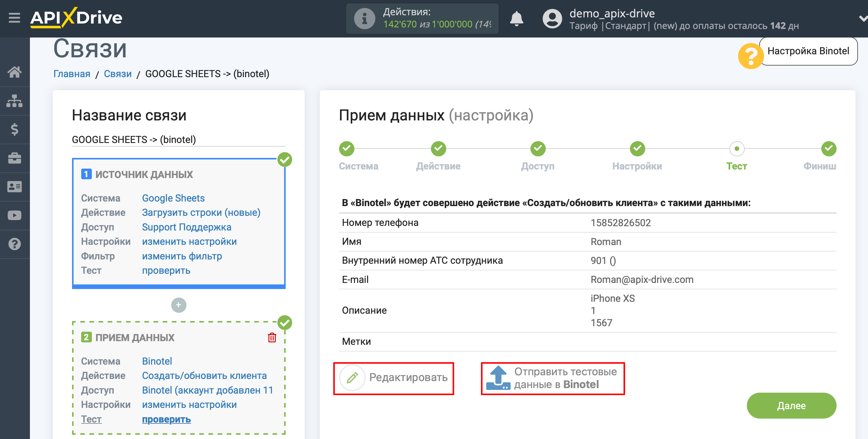Go to Тест step
This screenshot has height=439, width=868.
click(736, 148)
